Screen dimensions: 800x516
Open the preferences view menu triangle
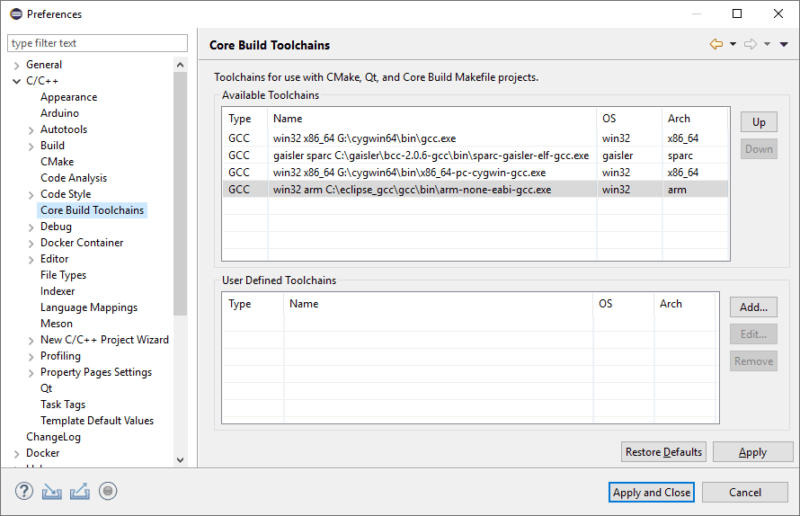click(784, 44)
